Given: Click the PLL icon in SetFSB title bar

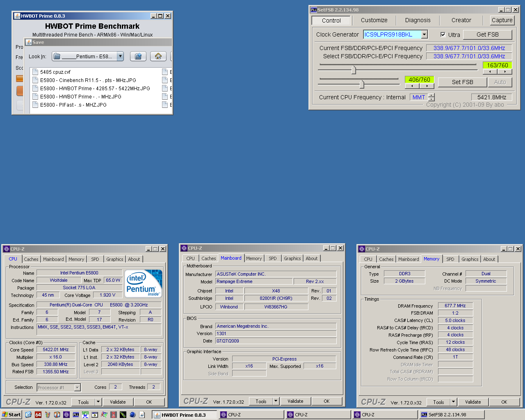Looking at the screenshot, I should click(314, 10).
